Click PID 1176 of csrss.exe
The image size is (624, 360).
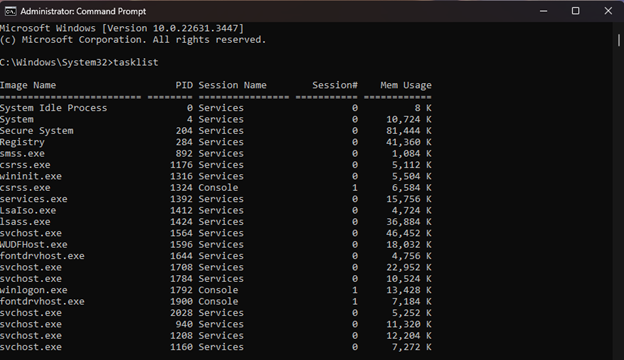[181, 165]
